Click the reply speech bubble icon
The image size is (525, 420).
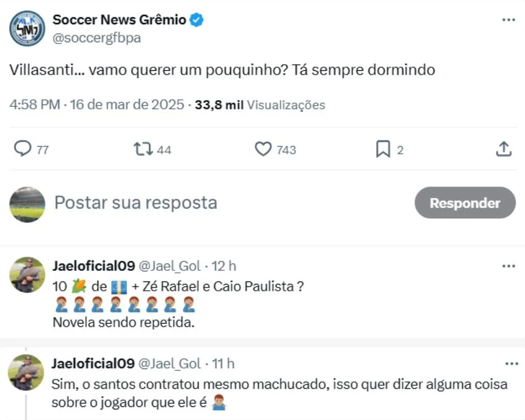[x=23, y=149]
